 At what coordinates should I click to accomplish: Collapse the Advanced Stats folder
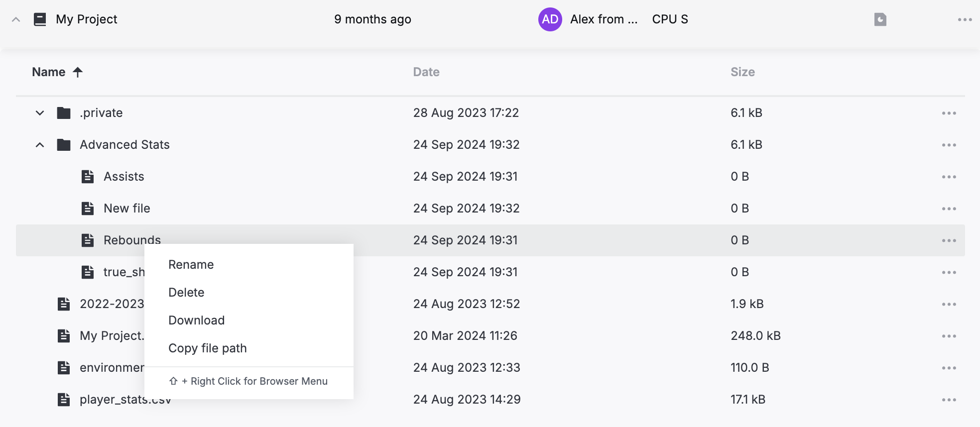pos(40,145)
